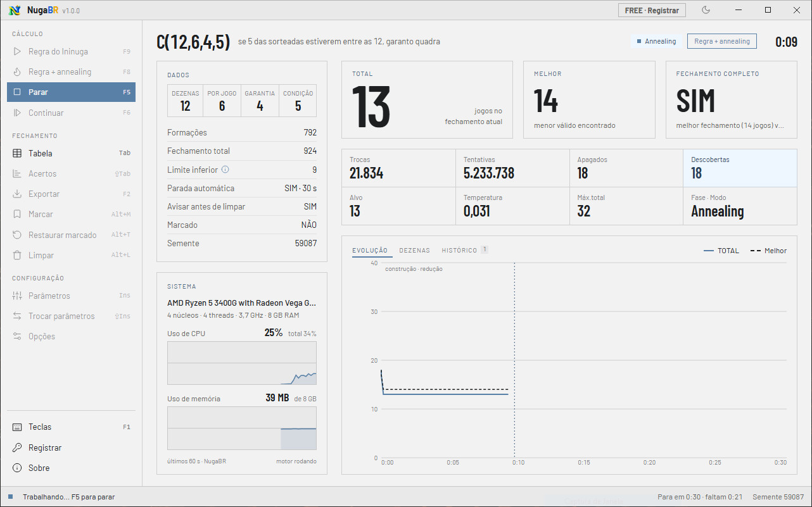Click the Exportar download icon
The height and width of the screenshot is (507, 812).
(17, 194)
